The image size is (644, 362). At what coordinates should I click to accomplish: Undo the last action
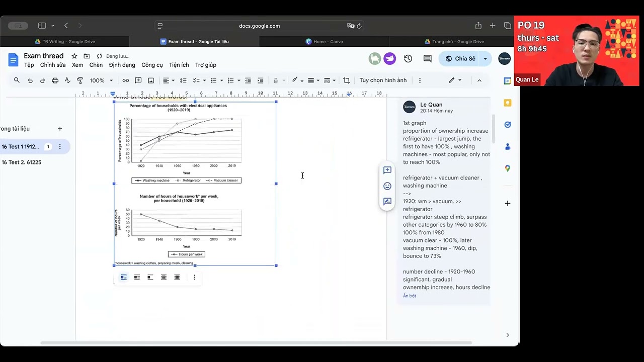[x=30, y=80]
